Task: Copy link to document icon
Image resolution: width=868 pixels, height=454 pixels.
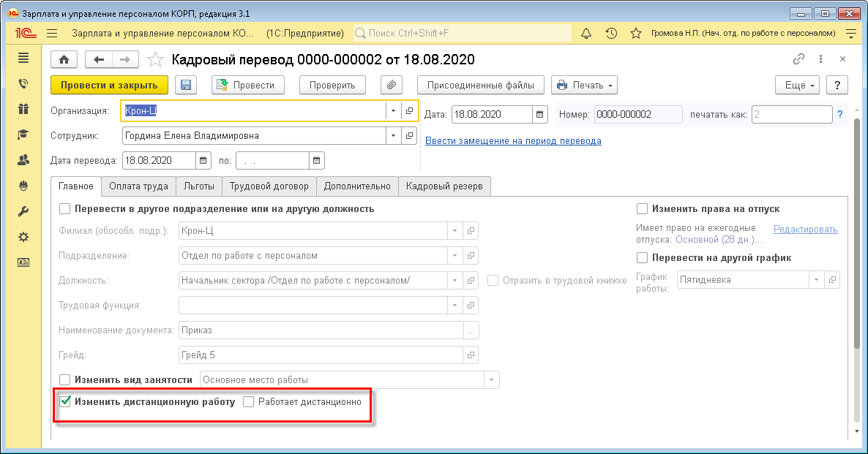Action: (798, 58)
